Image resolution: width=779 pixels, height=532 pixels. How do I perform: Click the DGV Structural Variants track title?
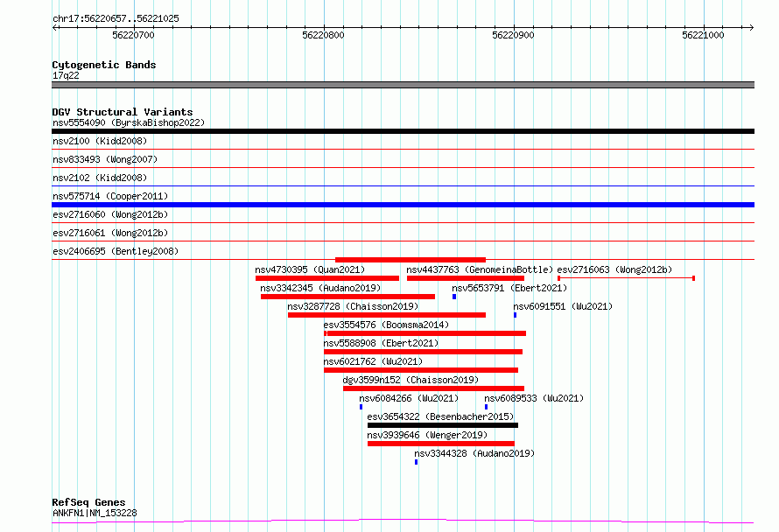pos(123,112)
